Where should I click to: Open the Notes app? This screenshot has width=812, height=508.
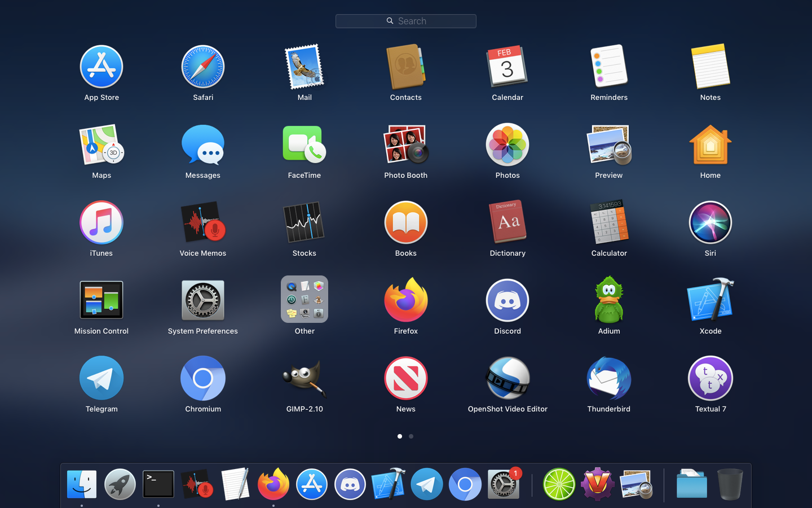click(x=710, y=67)
